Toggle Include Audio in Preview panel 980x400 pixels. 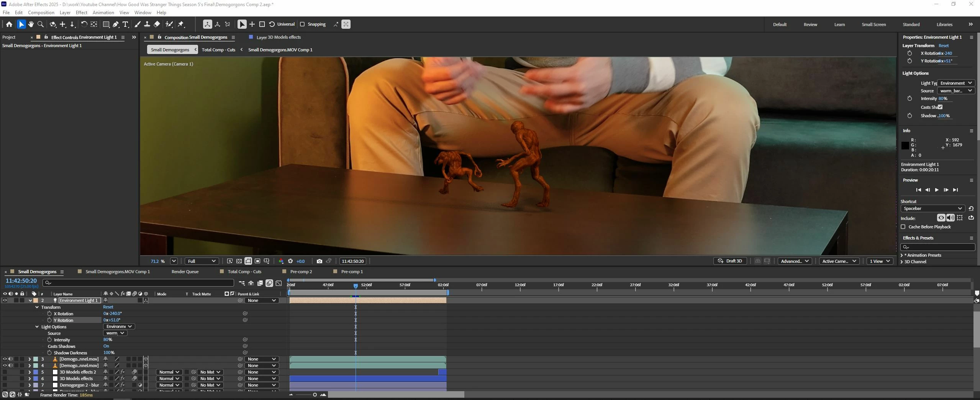click(951, 218)
